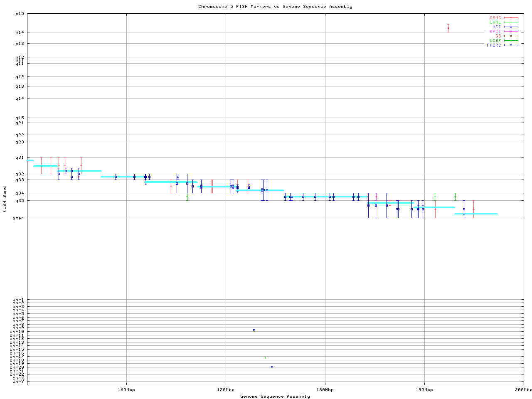Click the CSMC legend line marker

click(x=511, y=18)
